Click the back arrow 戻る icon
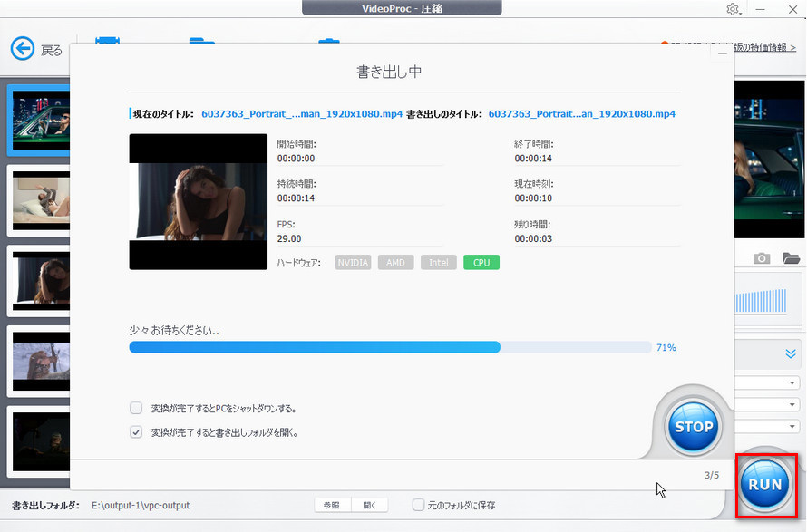 tap(24, 48)
